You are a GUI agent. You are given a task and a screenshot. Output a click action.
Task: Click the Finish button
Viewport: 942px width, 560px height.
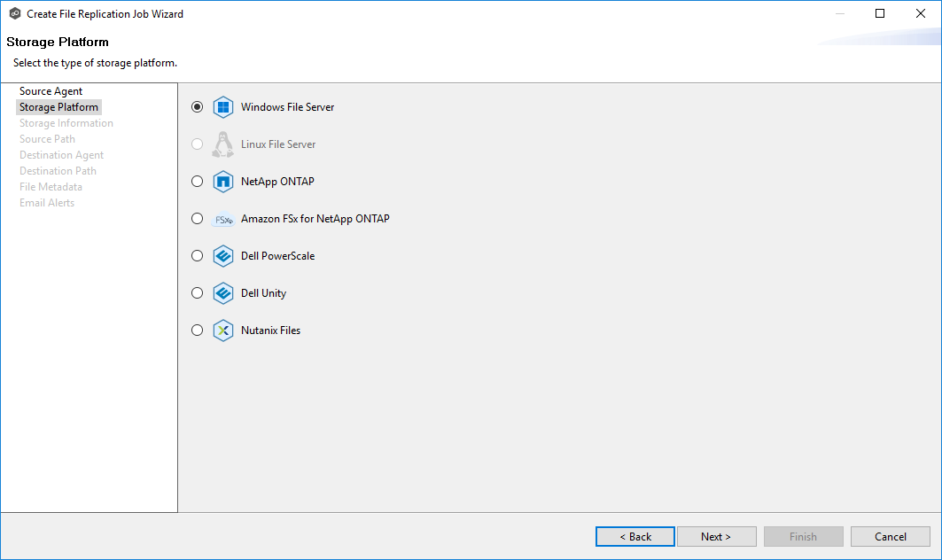click(x=803, y=537)
